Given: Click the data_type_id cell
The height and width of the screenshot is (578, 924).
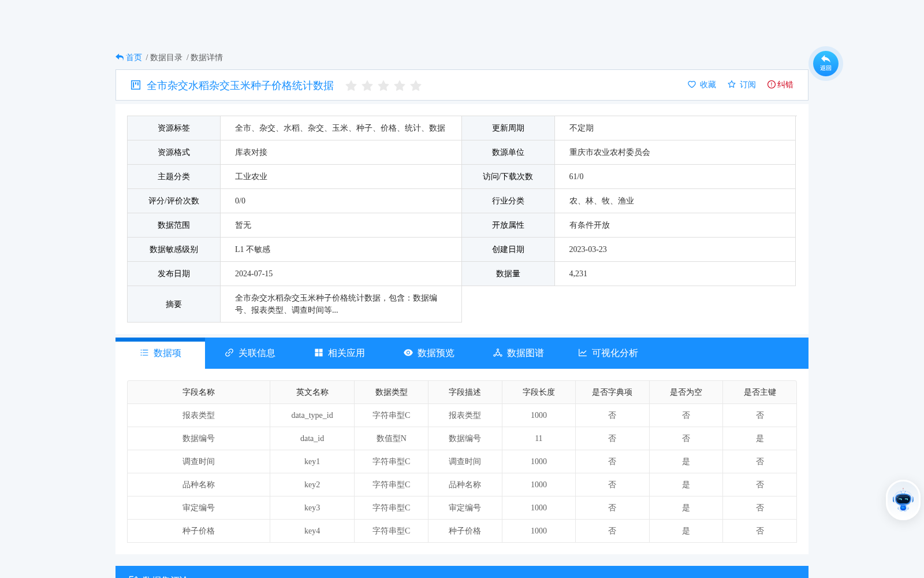Looking at the screenshot, I should pos(312,415).
